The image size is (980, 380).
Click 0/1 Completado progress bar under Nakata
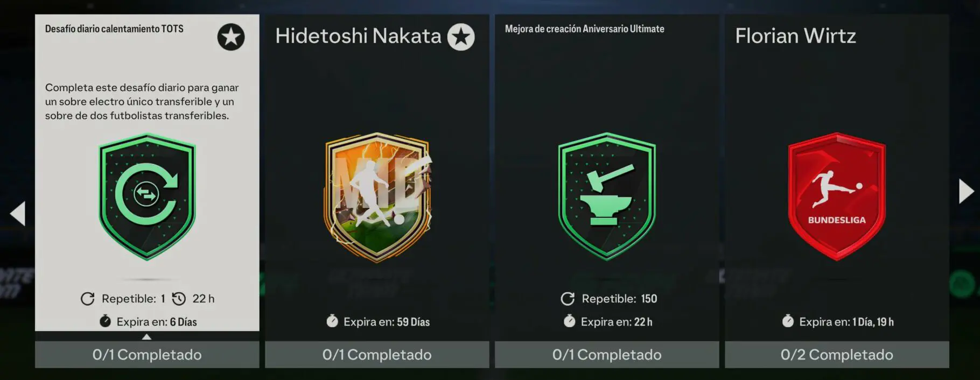(377, 355)
